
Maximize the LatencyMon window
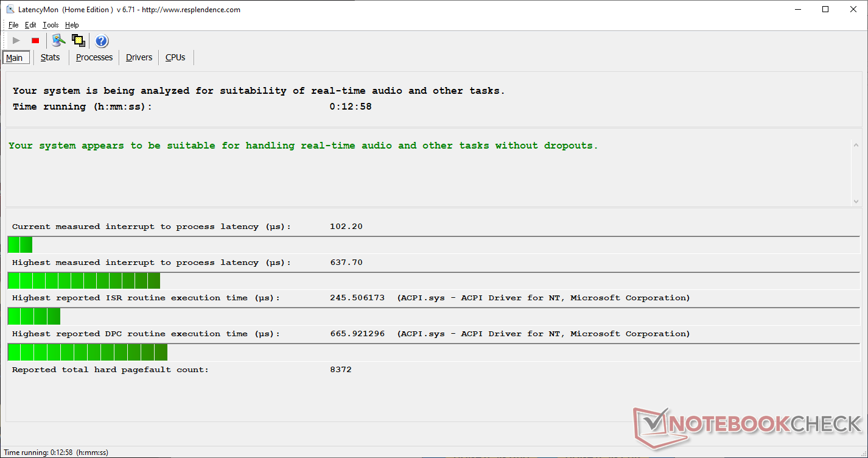coord(825,9)
